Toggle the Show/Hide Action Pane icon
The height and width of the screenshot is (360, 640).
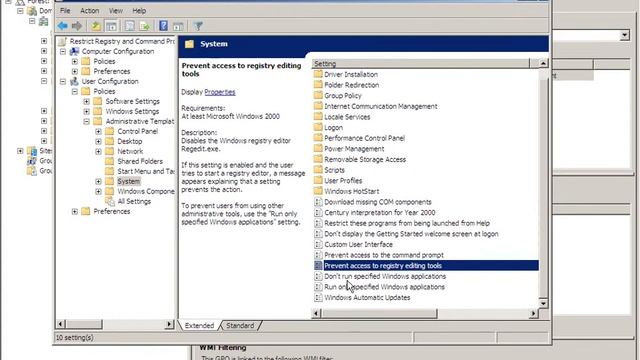click(x=178, y=27)
